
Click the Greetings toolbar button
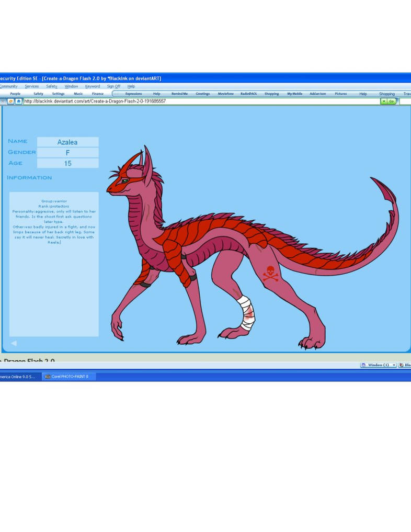coord(203,94)
